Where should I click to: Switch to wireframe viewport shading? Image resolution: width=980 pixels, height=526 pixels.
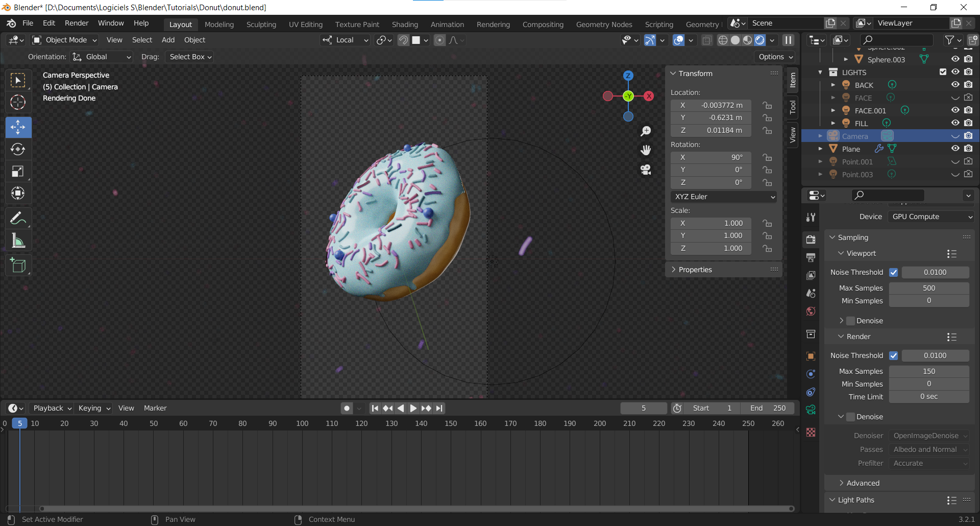coord(723,40)
